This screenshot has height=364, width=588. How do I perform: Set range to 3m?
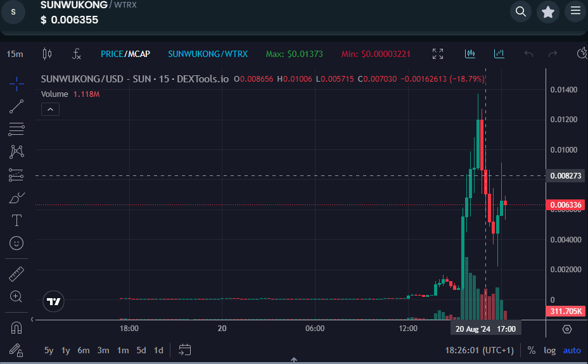point(103,351)
